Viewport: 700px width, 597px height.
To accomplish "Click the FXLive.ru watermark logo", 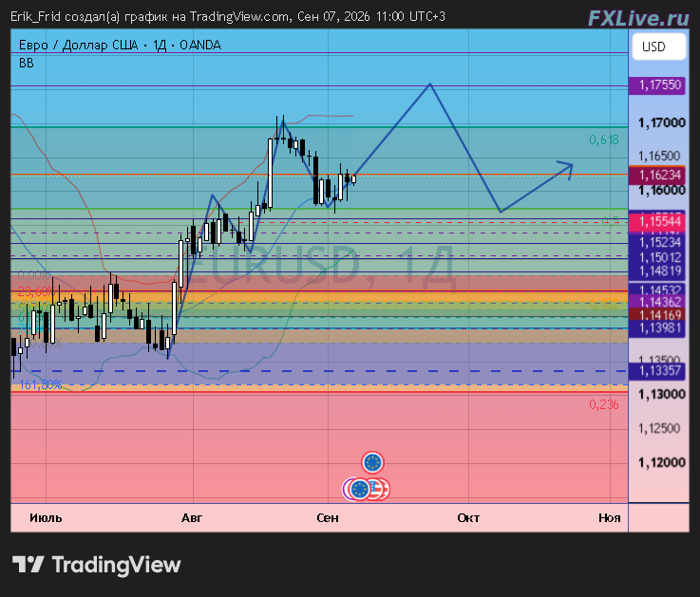I will click(638, 18).
